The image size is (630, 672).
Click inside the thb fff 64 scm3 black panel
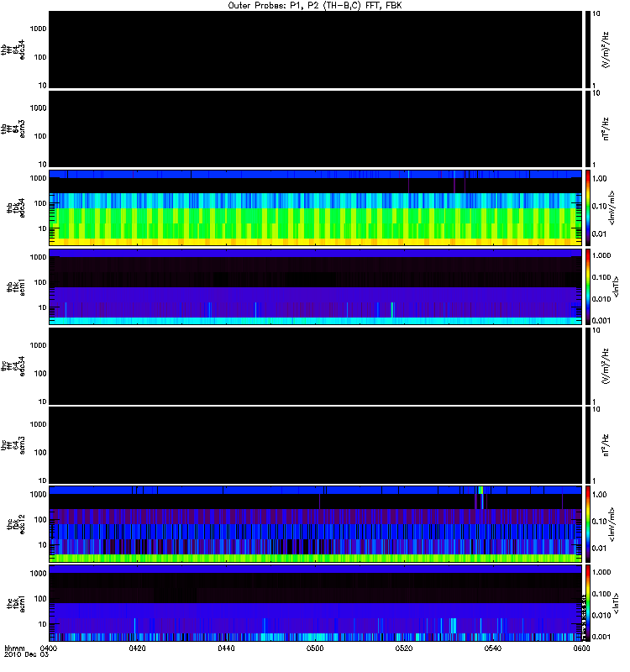point(315,129)
